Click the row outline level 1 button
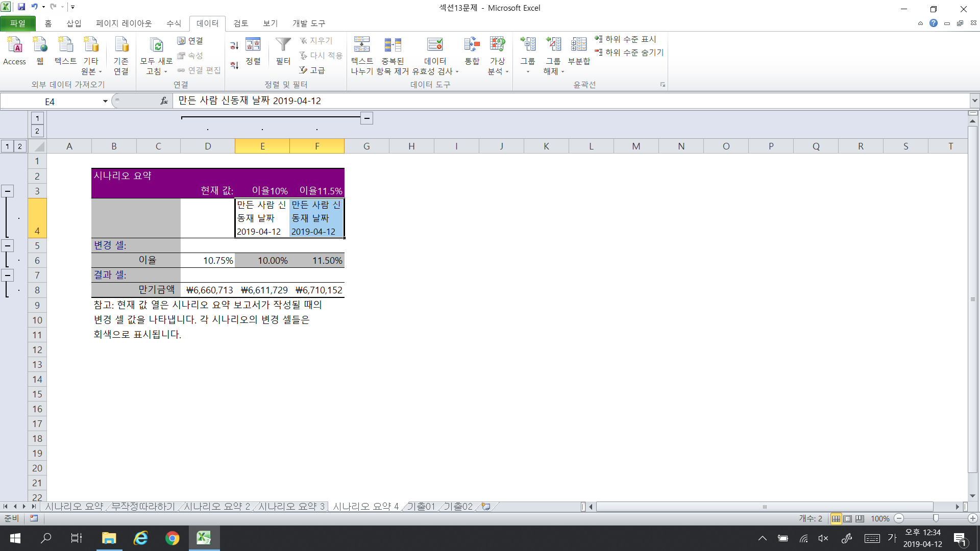The height and width of the screenshot is (551, 980). point(8,146)
